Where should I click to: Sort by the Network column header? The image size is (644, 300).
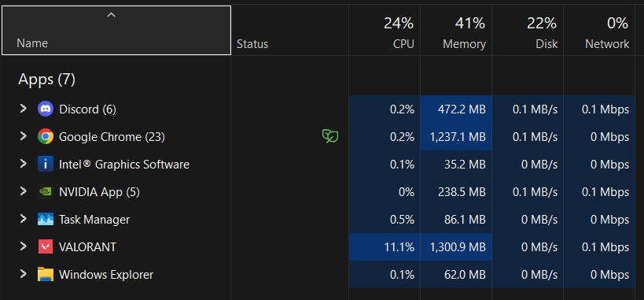click(599, 30)
